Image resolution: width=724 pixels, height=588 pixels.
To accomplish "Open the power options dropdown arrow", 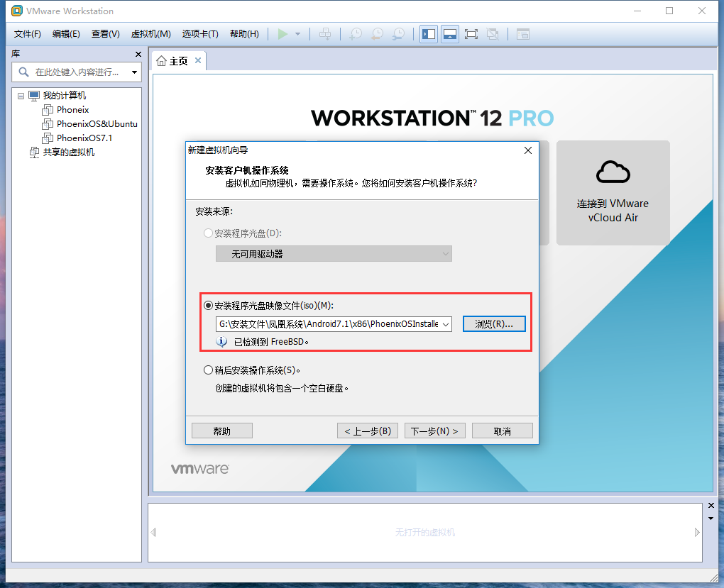I will click(298, 34).
